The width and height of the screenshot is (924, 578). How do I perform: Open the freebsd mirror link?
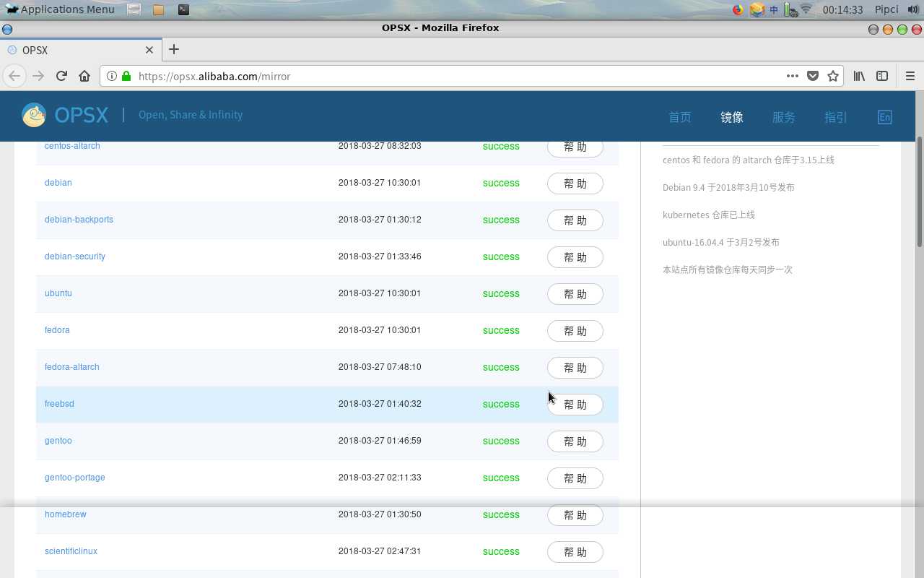click(59, 404)
